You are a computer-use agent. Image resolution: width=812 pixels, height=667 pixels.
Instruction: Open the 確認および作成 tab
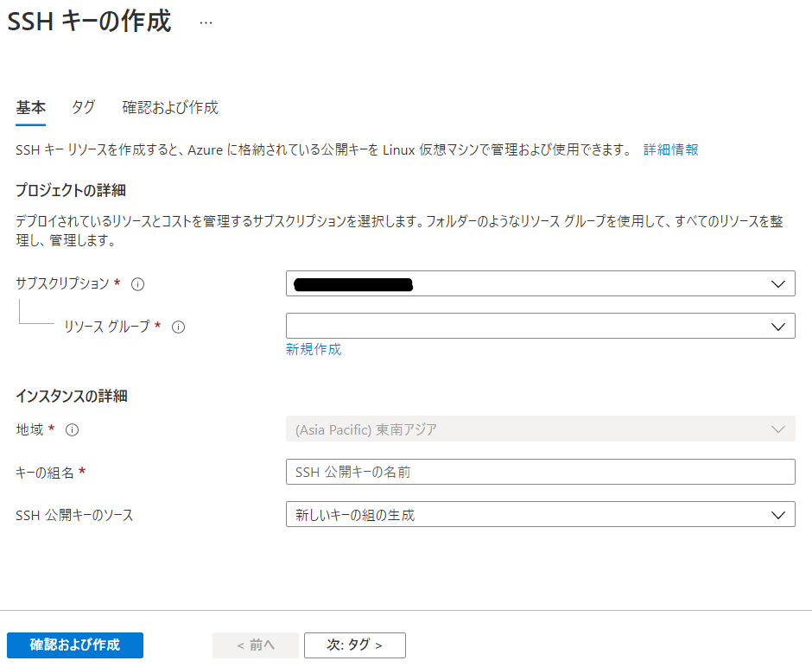coord(170,108)
